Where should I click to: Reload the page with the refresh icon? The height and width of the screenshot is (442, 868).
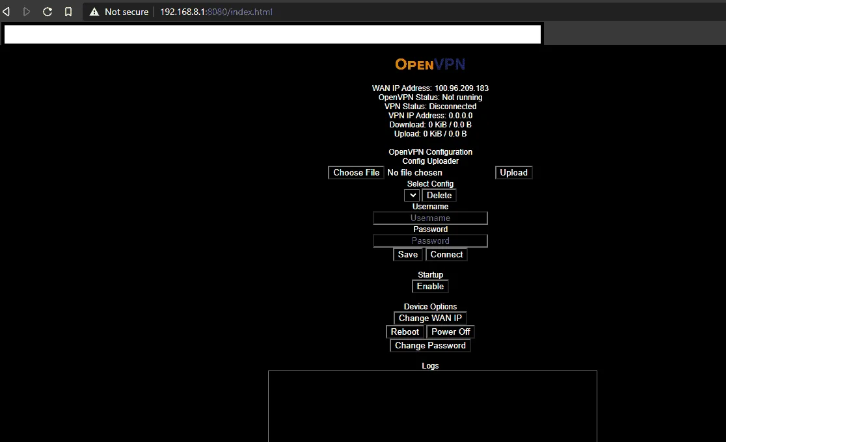(x=47, y=12)
